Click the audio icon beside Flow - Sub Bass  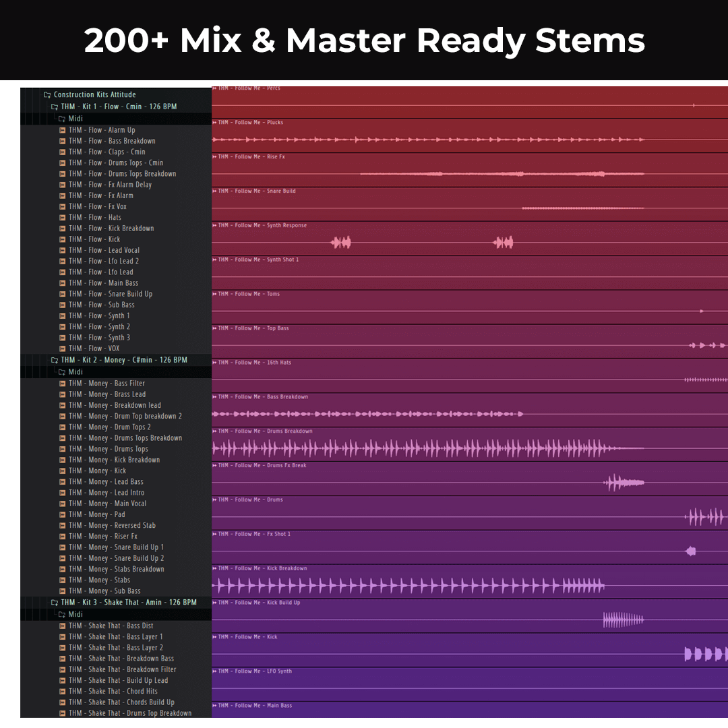pos(62,305)
